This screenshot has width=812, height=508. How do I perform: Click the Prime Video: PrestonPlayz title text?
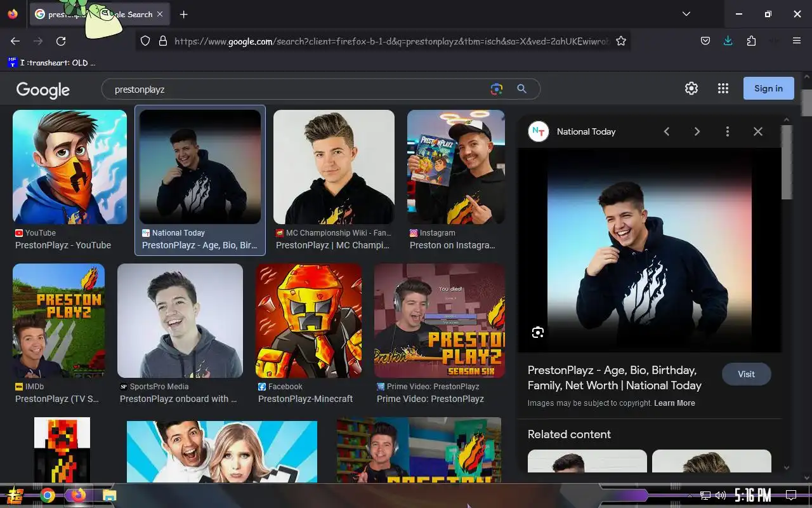[x=430, y=399]
